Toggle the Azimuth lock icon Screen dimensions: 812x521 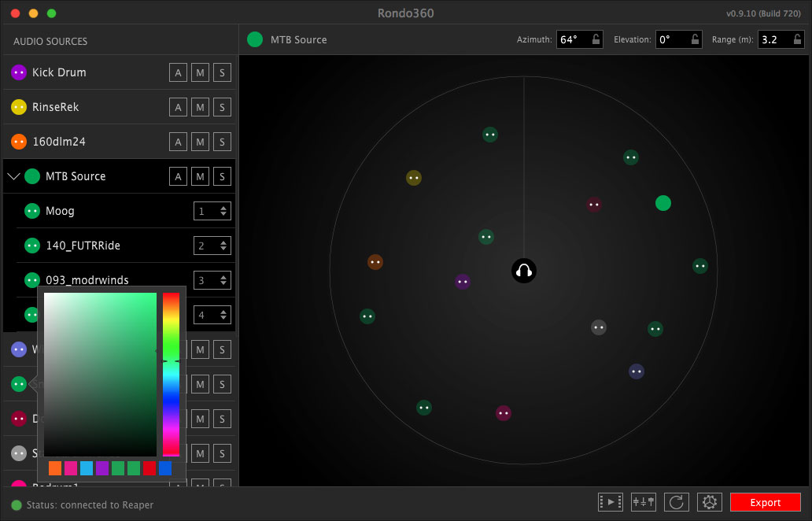click(596, 39)
